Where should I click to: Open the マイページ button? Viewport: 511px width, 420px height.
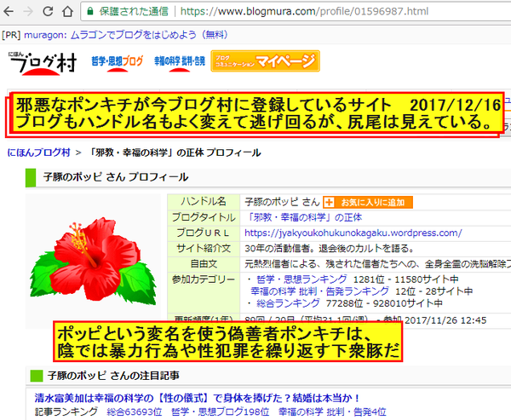tap(265, 61)
